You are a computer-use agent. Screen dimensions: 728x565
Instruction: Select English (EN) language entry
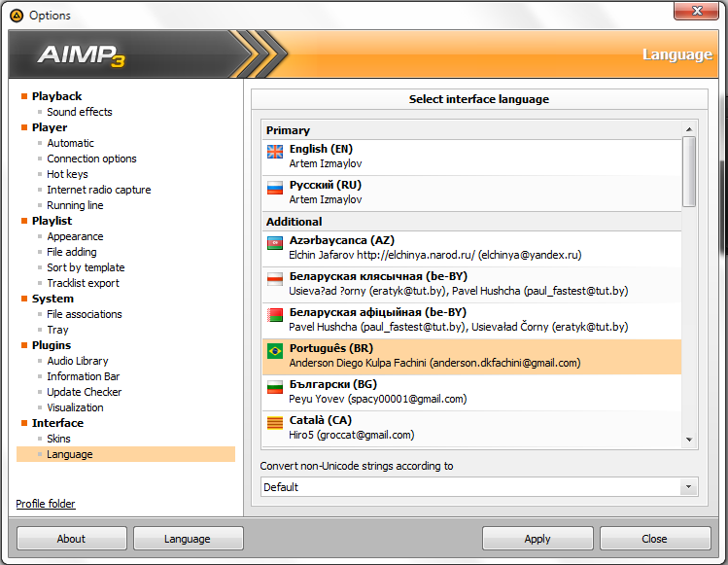pyautogui.click(x=472, y=158)
